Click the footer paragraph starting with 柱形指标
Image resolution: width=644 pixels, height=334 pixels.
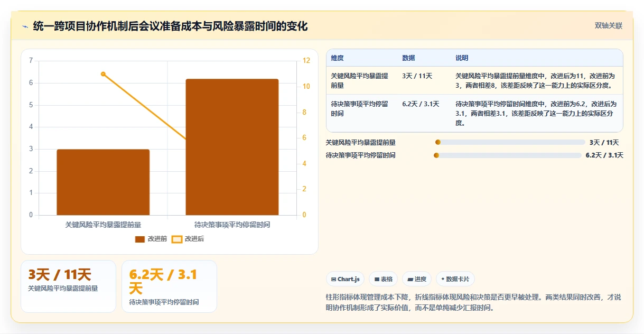474,302
